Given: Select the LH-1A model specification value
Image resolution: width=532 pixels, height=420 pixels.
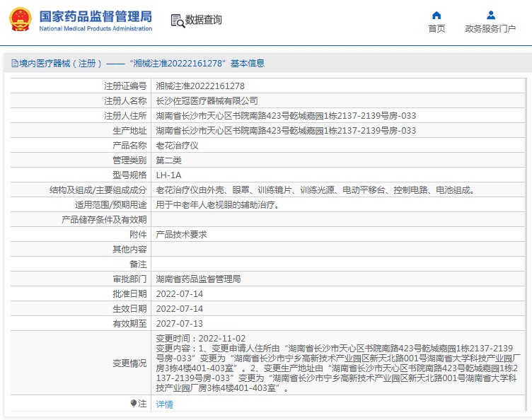Looking at the screenshot, I should (x=168, y=175).
